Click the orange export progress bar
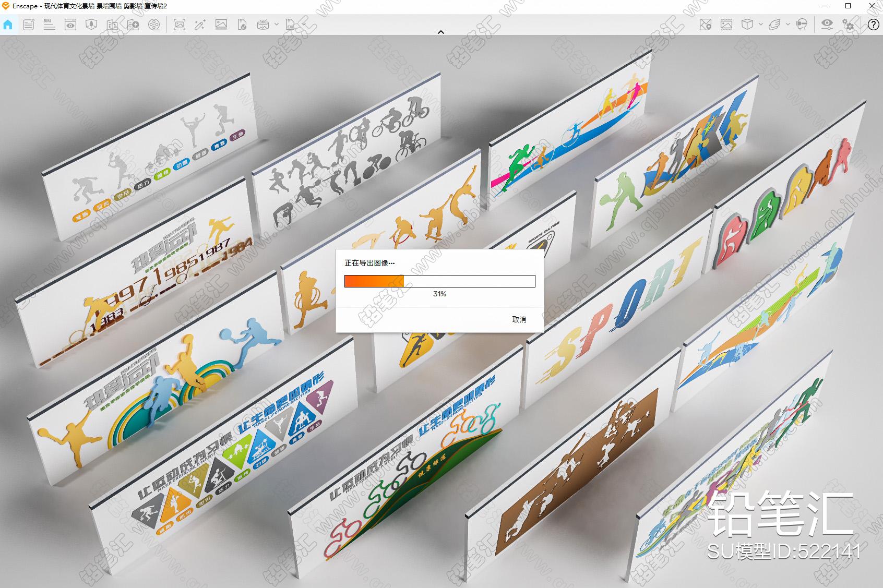 [x=440, y=281]
